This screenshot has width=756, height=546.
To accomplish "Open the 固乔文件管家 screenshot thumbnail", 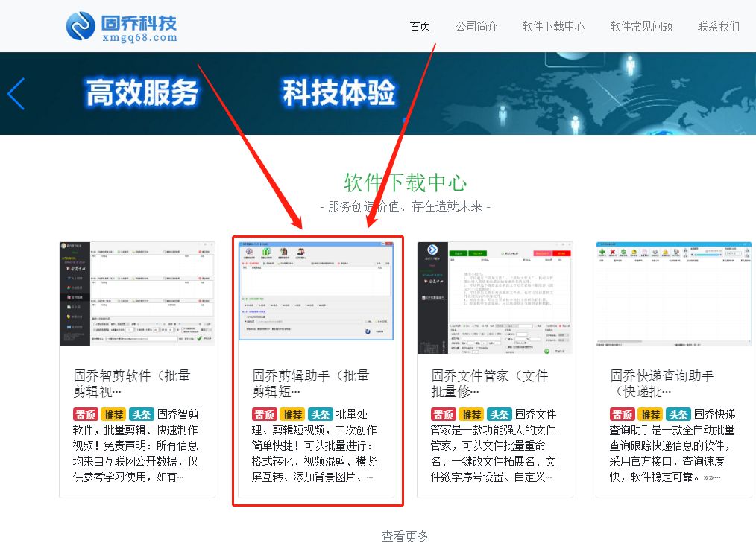I will [494, 298].
